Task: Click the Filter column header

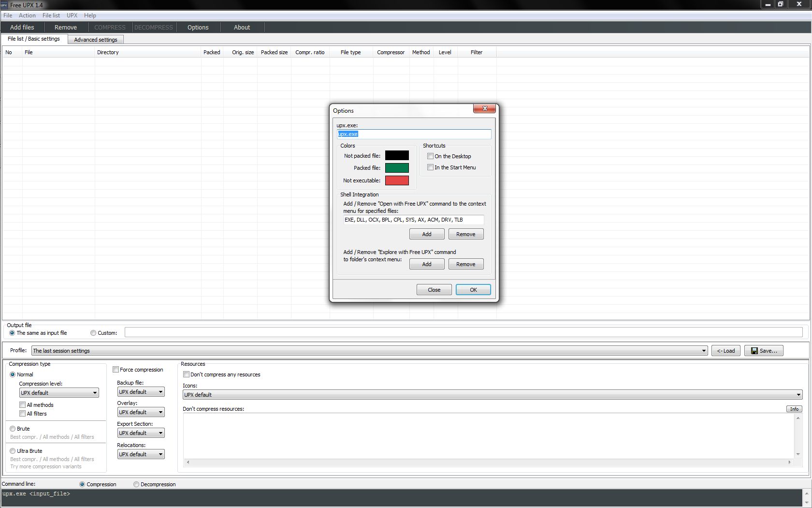Action: (477, 52)
